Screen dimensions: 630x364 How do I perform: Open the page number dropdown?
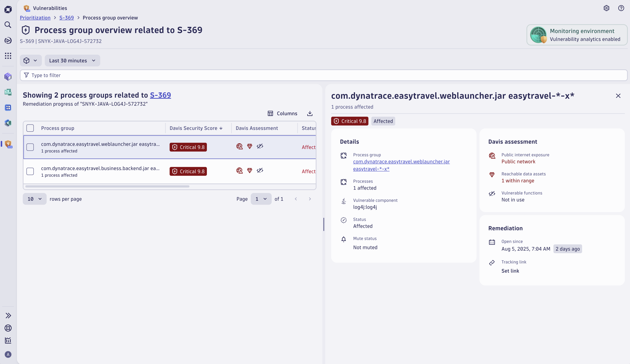point(261,199)
